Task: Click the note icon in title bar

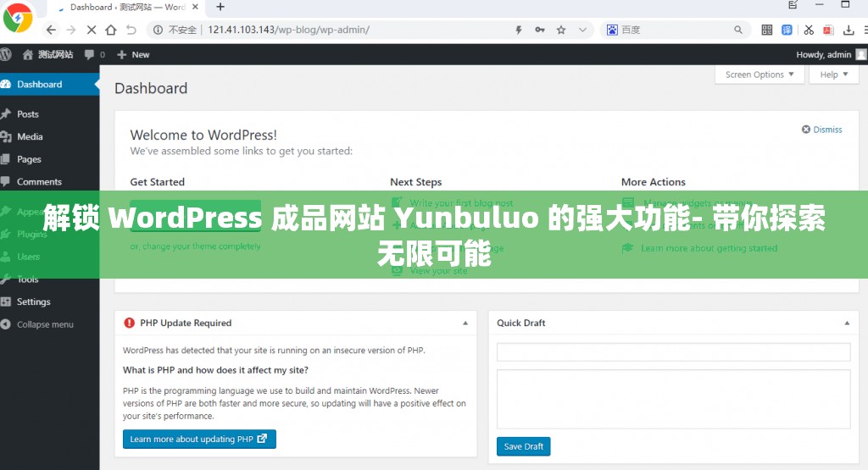Action: (x=793, y=5)
